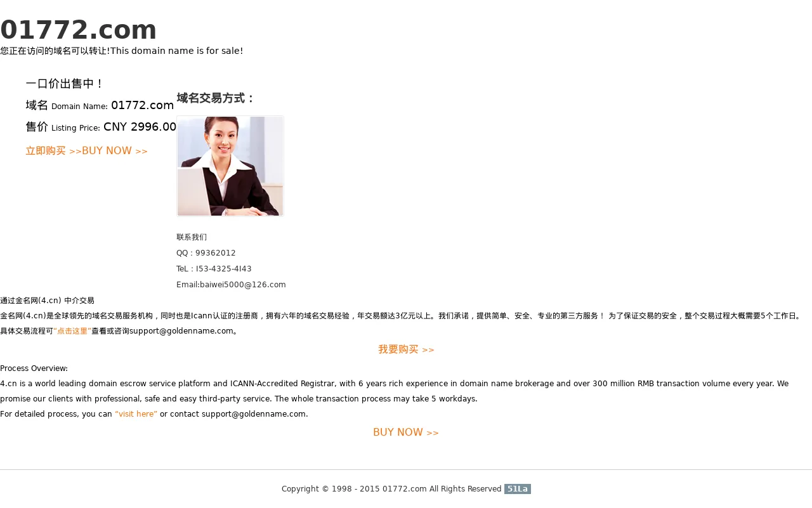Viewport: 812px width, 508px height.
Task: Click the 01772.com site heading
Action: (78, 30)
